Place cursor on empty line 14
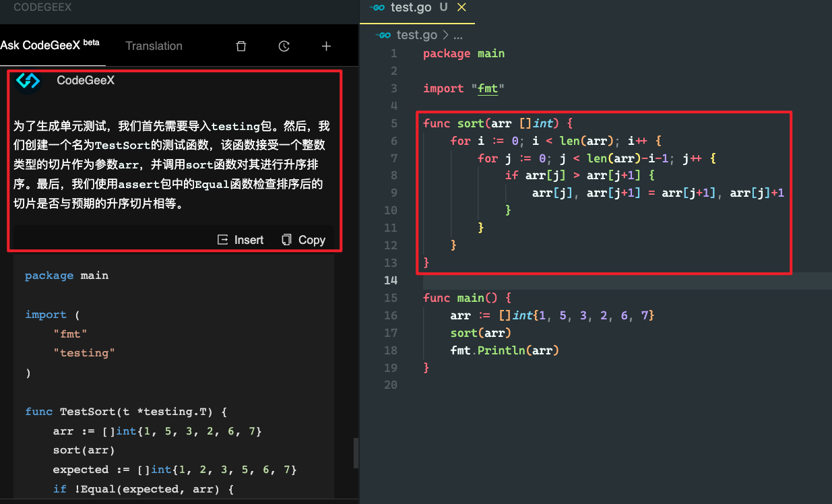Screen dimensions: 832x504 [606, 280]
